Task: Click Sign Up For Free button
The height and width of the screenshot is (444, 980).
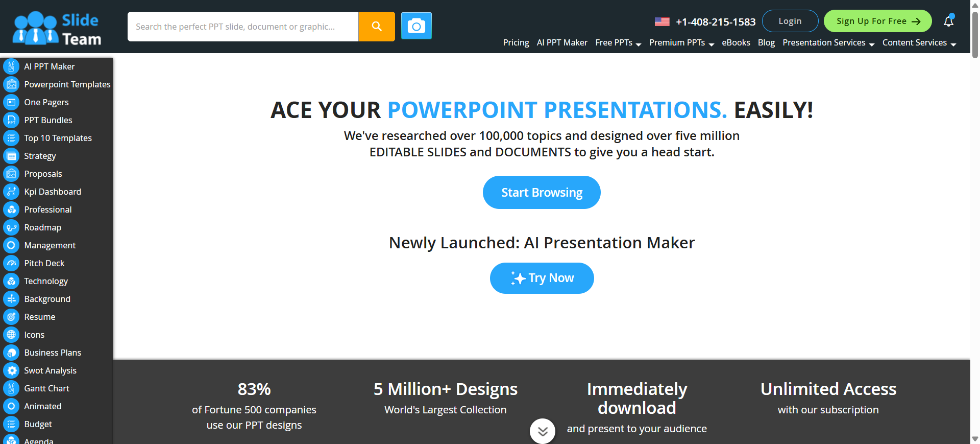Action: pyautogui.click(x=877, y=21)
